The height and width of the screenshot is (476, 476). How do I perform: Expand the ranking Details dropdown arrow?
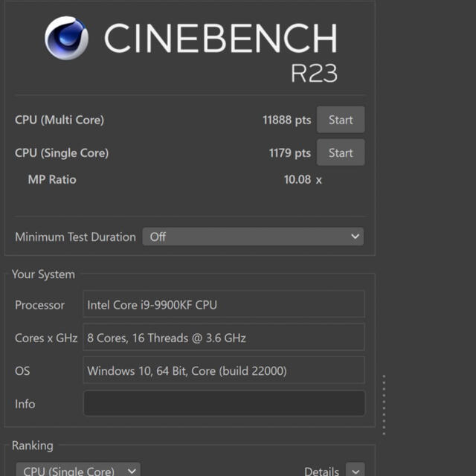(x=356, y=469)
